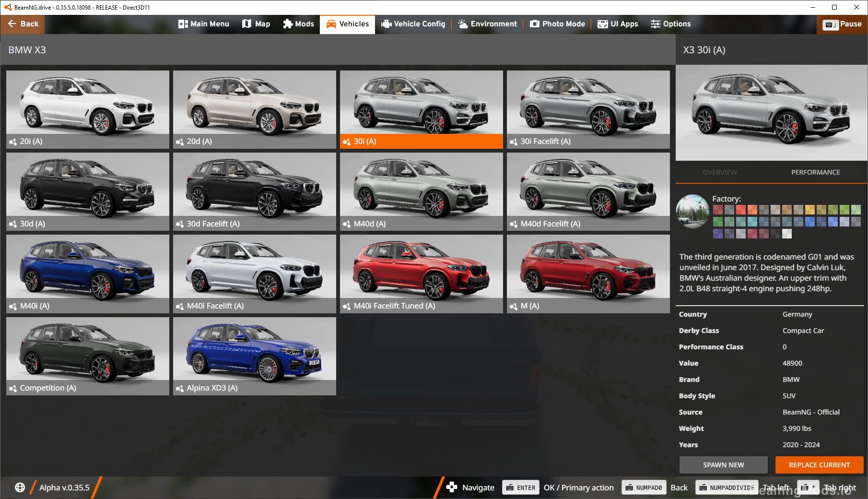Click the Value field reading 48900

point(792,363)
